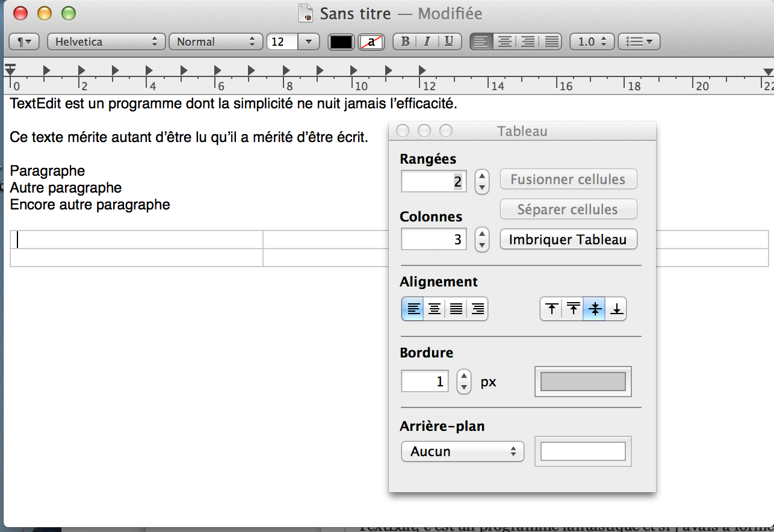Select center horizontal alignment in the Tableau panel
The width and height of the screenshot is (774, 532).
click(435, 309)
